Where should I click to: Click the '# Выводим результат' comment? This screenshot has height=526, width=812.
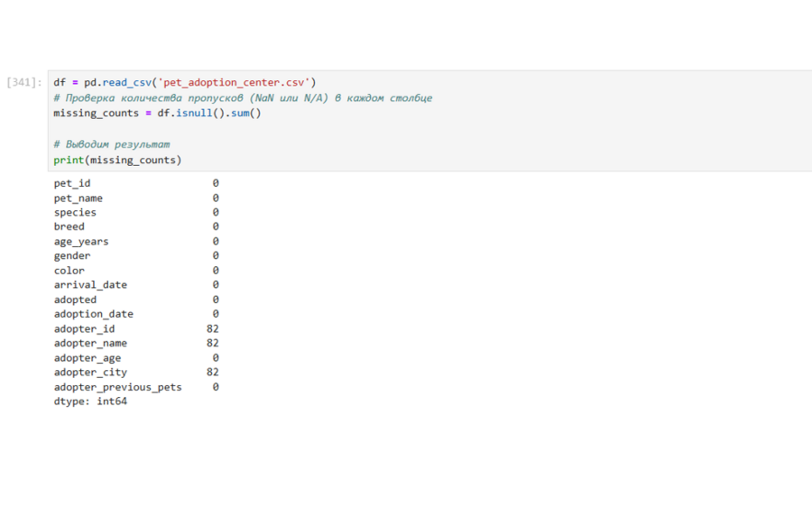(111, 144)
